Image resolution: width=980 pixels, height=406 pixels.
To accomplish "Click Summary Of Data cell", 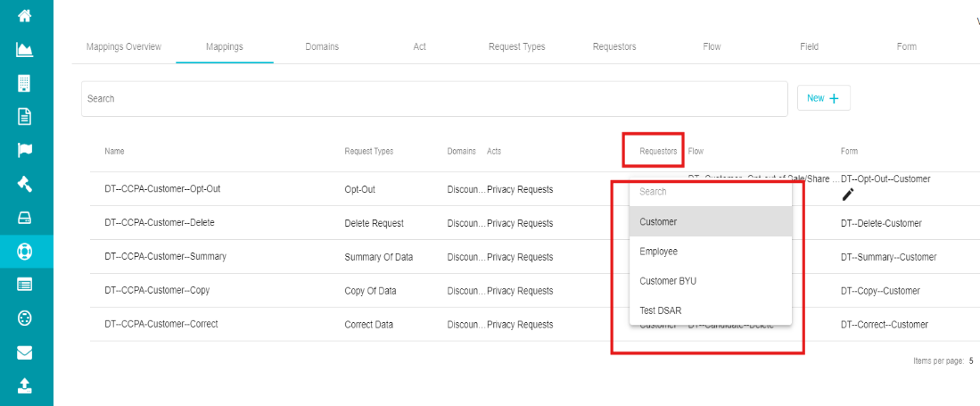I will [x=379, y=257].
